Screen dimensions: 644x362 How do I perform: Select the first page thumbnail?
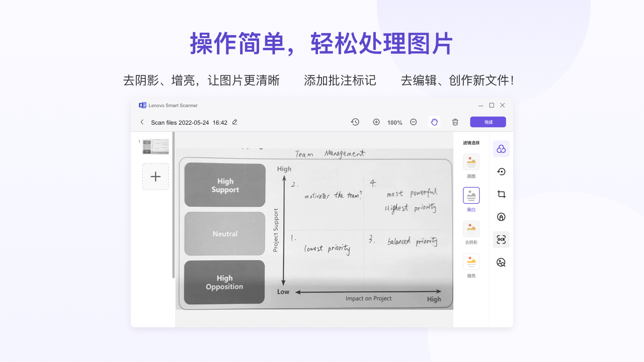pyautogui.click(x=155, y=145)
